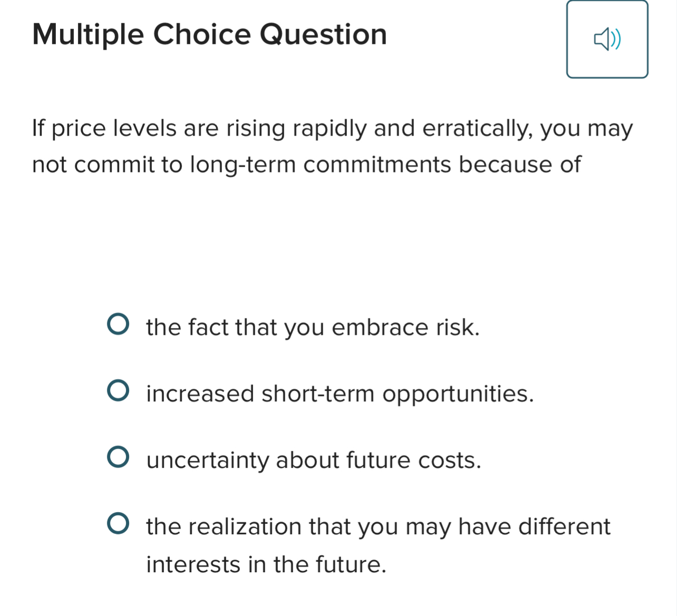Choose 'increased short-term opportunities' answer
Screen dimensions: 677x616
pyautogui.click(x=119, y=391)
